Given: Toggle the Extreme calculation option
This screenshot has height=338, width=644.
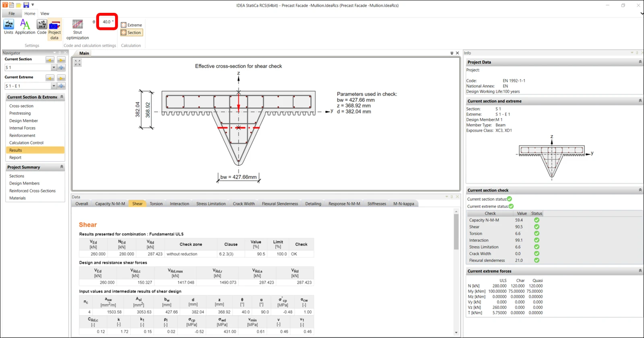Looking at the screenshot, I should pos(132,25).
